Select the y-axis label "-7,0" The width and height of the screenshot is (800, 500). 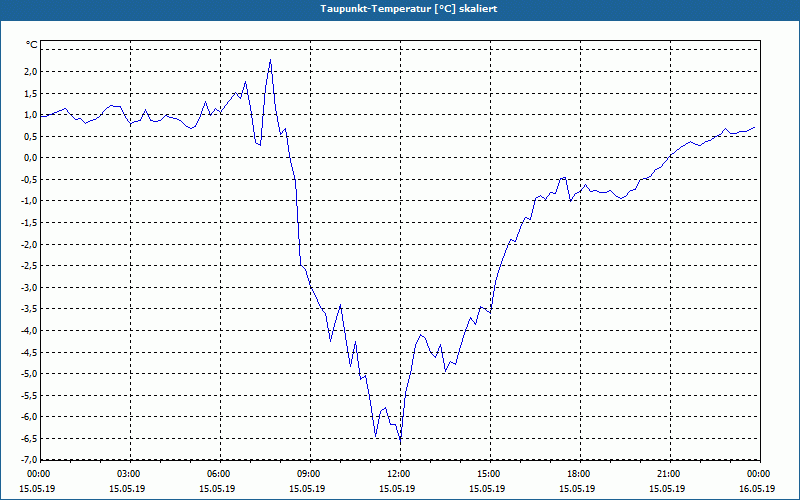pos(29,460)
